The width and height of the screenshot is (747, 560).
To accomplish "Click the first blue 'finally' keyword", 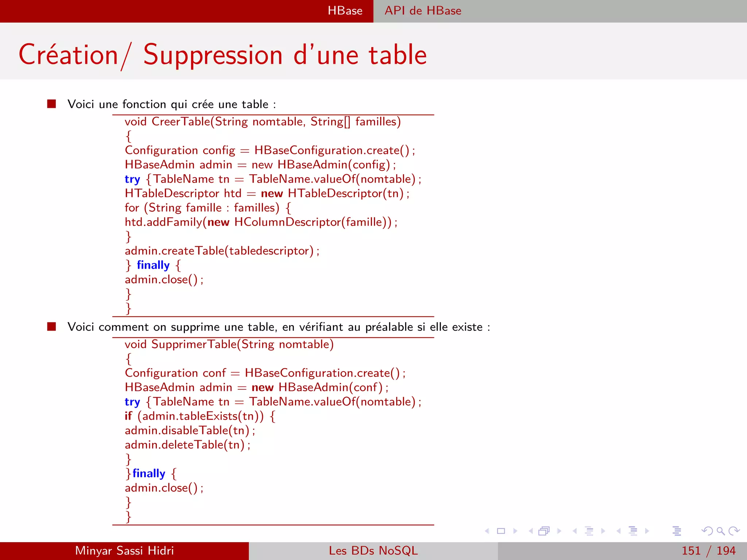I will [153, 265].
